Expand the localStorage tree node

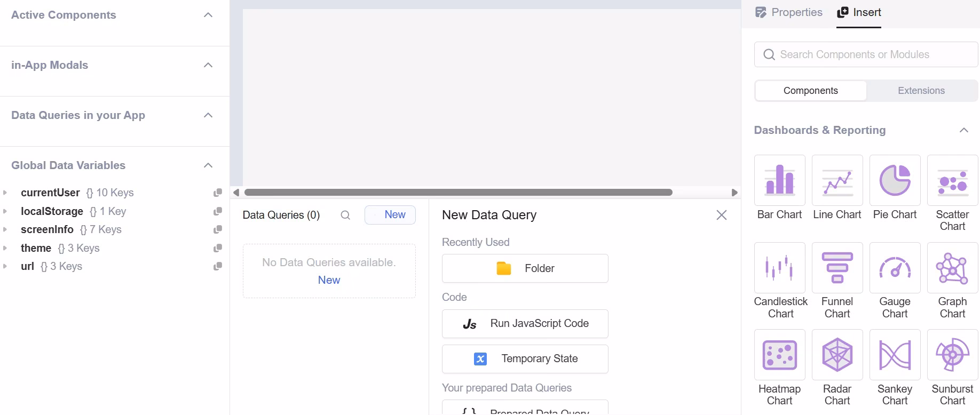(5, 211)
